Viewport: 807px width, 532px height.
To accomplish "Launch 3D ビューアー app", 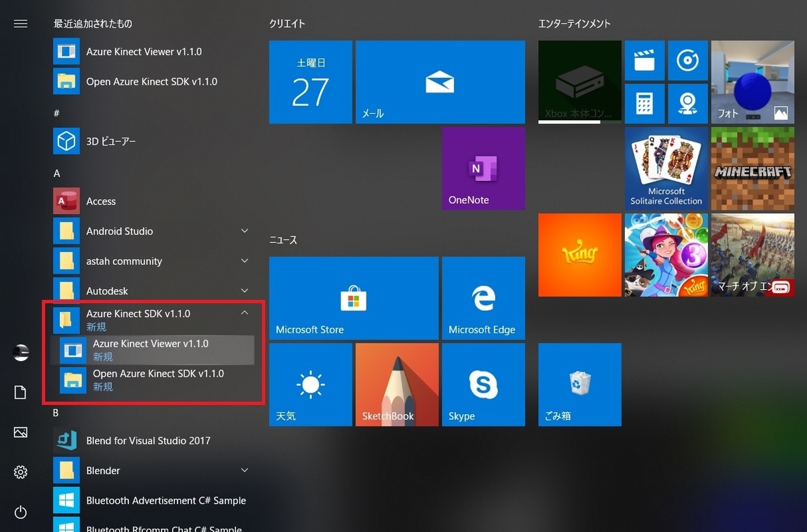I will tap(153, 141).
